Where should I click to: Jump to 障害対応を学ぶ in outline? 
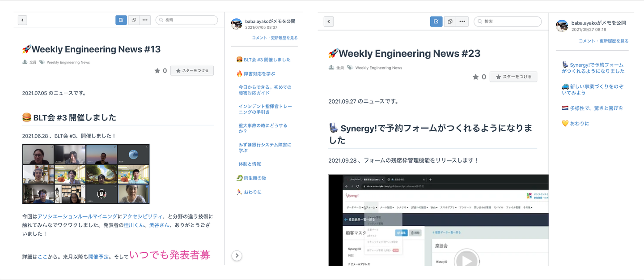[x=256, y=73]
